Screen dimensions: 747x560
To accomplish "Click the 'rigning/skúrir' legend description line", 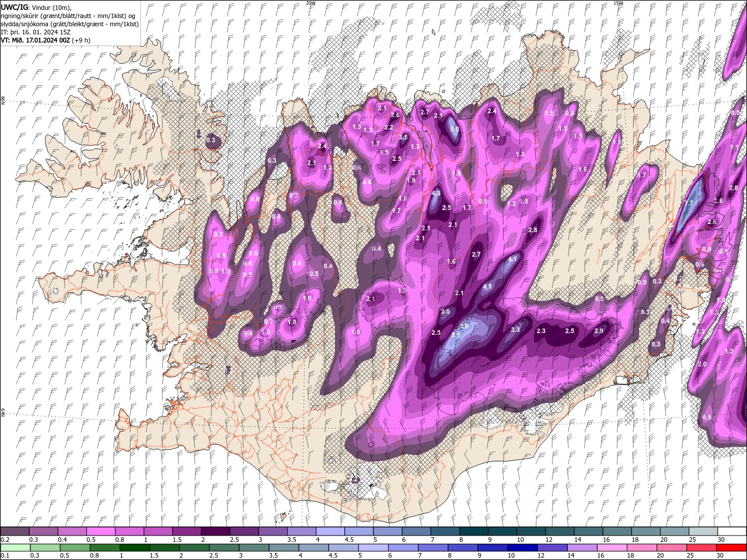I will pyautogui.click(x=68, y=16).
